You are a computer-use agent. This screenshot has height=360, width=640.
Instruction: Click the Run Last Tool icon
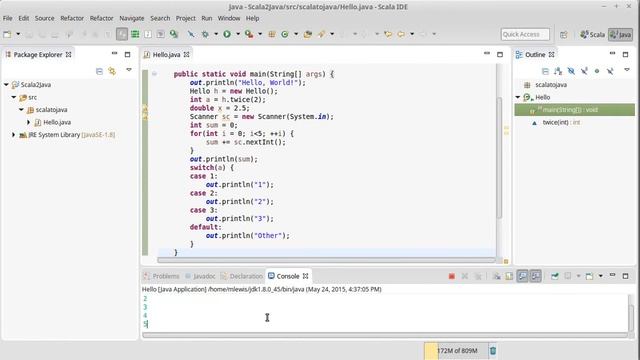pos(249,34)
